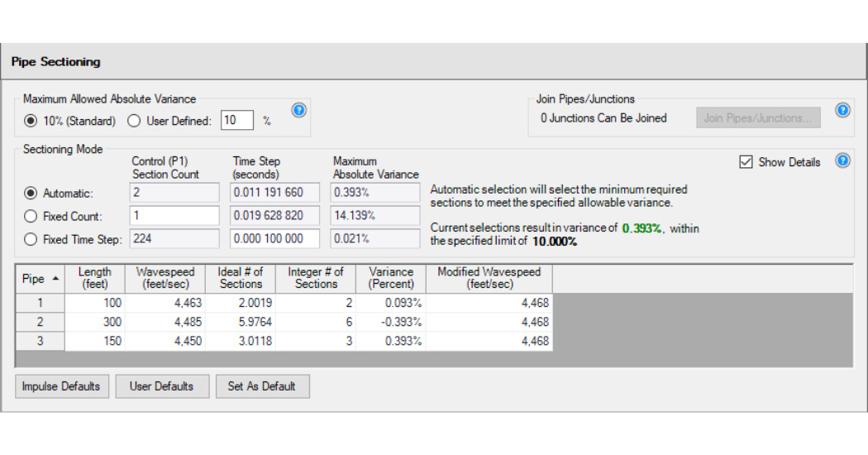
Task: Click the Fixed Count time step 0.019 628 820
Action: (274, 216)
